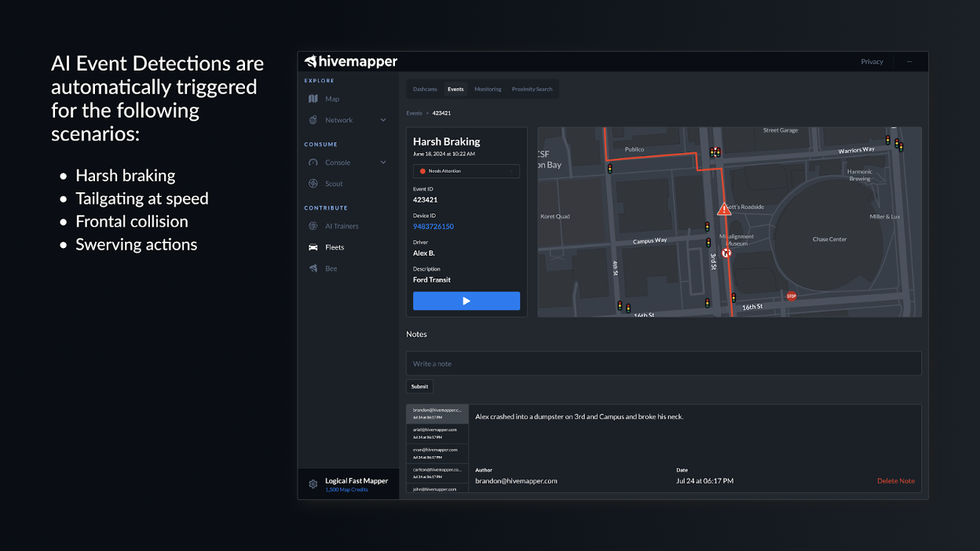Click the Scout sidebar icon
The height and width of the screenshot is (551, 980).
[313, 184]
